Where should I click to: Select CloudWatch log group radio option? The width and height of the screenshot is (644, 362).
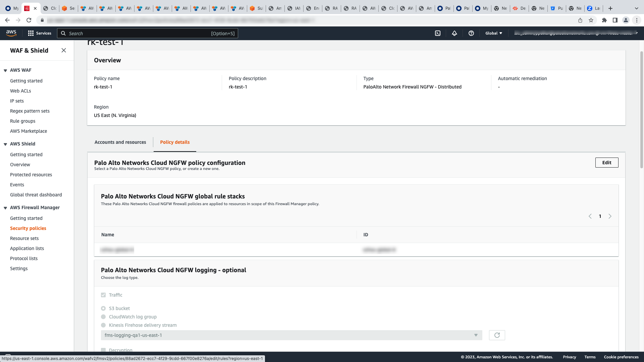point(103,317)
